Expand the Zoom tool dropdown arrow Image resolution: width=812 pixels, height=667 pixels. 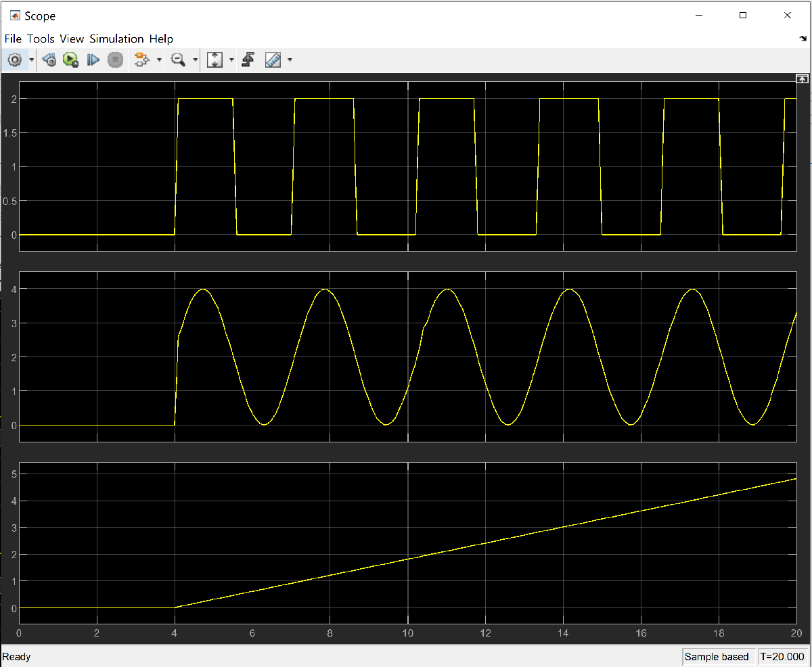(x=196, y=60)
